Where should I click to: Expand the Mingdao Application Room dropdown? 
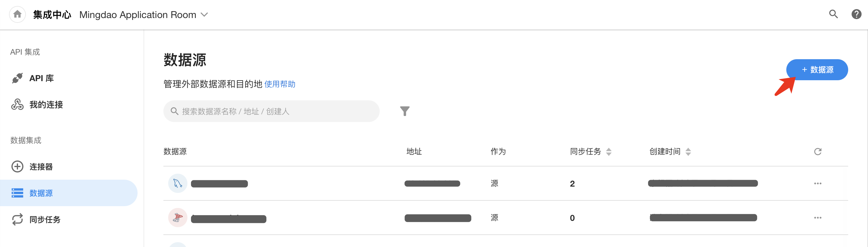pos(204,15)
